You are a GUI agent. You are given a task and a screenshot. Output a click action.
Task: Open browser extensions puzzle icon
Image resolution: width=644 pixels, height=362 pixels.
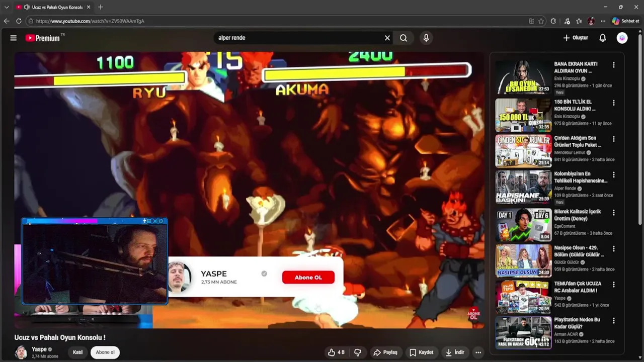(553, 21)
